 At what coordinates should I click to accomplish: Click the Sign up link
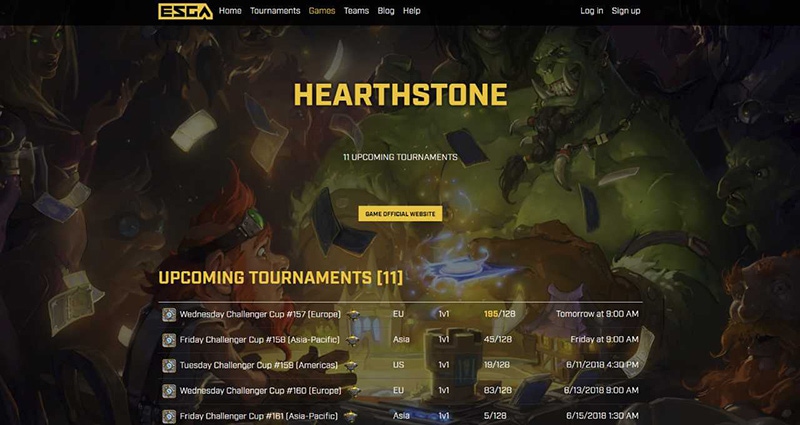pos(626,11)
